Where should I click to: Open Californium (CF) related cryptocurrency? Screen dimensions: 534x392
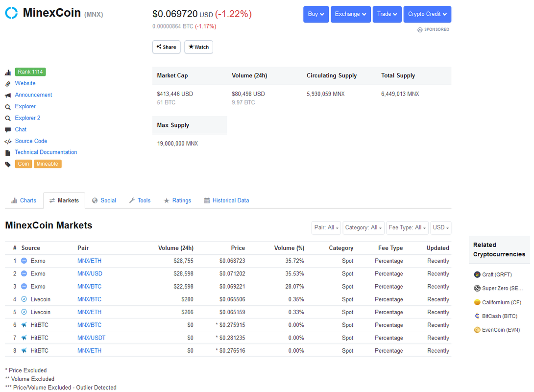pos(502,303)
